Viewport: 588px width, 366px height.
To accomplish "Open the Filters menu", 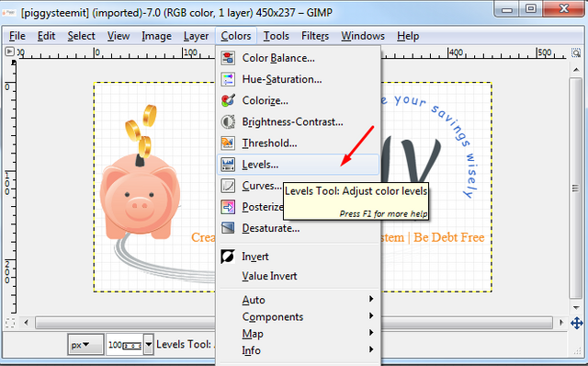I will point(315,36).
